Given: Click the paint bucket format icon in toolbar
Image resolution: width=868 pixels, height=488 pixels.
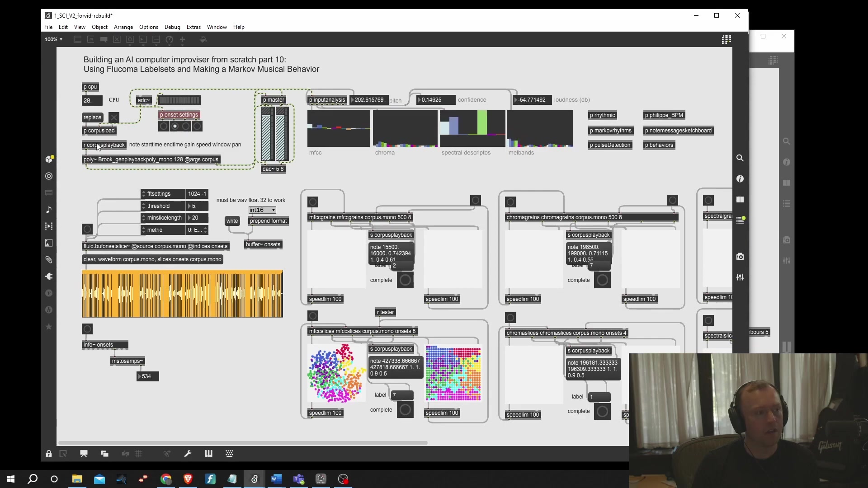Looking at the screenshot, I should [203, 40].
